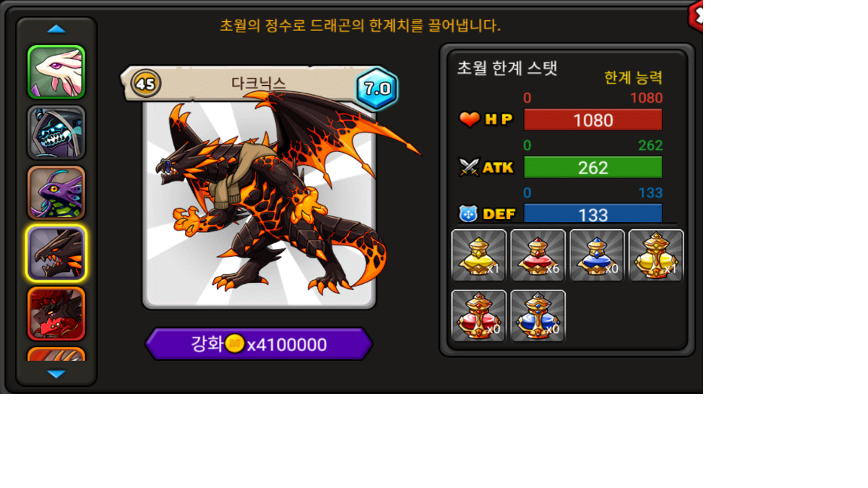Click the level 45 badge
868x488 pixels.
(145, 84)
